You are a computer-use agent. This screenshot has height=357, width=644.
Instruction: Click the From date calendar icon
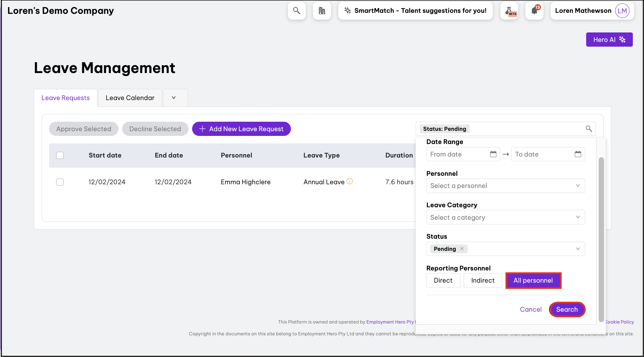pyautogui.click(x=493, y=154)
